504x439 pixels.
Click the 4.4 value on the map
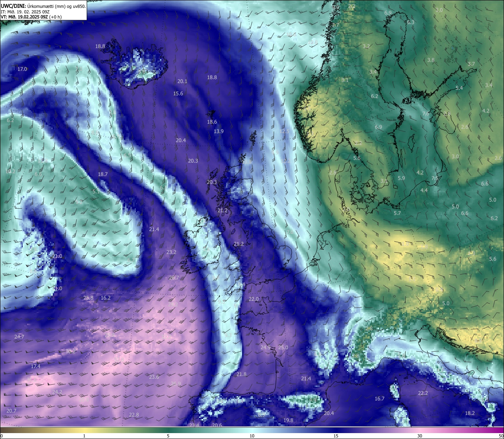424,190
